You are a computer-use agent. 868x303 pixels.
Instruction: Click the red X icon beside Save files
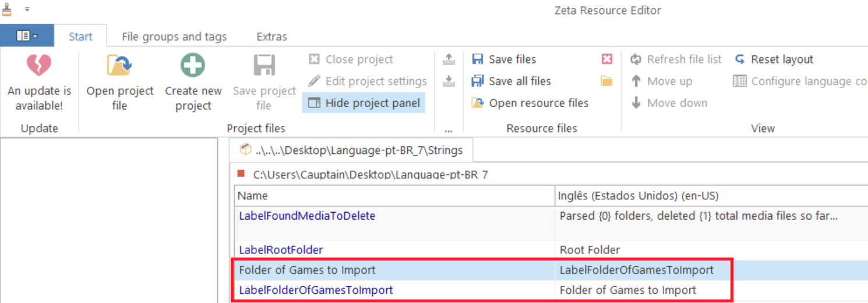607,59
